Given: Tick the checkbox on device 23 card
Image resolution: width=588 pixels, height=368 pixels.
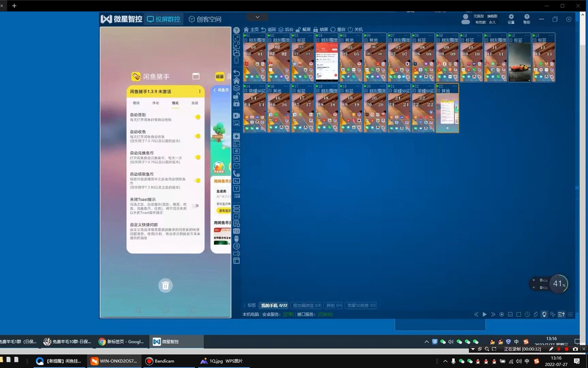Looking at the screenshot, I should [x=439, y=91].
